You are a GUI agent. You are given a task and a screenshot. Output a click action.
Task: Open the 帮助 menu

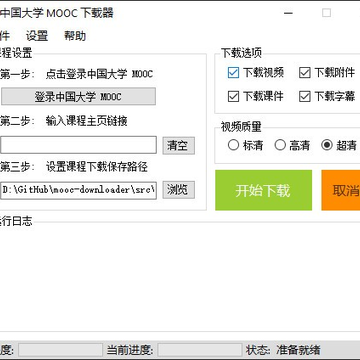click(75, 36)
